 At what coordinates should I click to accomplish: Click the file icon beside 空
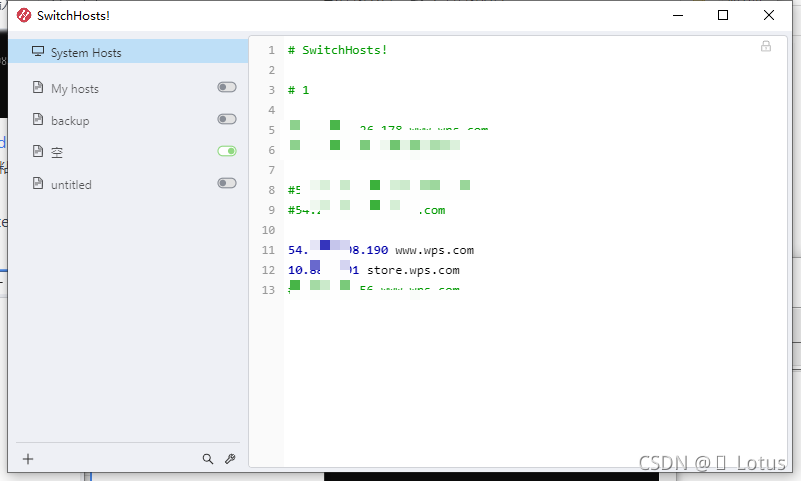tap(38, 151)
